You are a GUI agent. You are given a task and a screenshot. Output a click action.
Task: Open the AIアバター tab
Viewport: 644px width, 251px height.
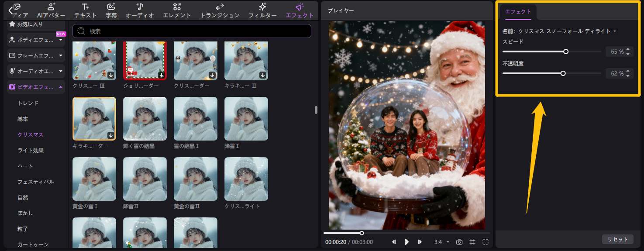pyautogui.click(x=51, y=10)
